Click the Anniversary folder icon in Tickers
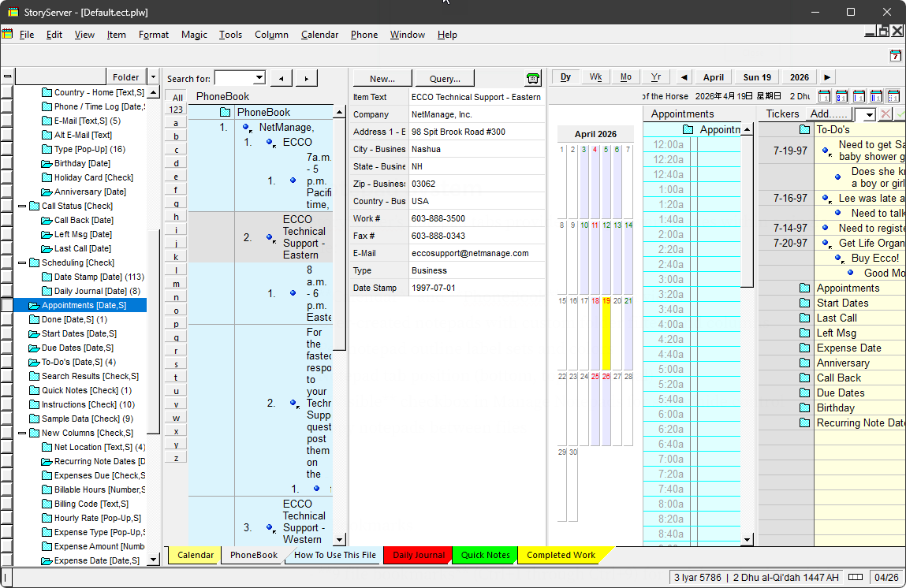This screenshot has height=588, width=906. click(805, 363)
